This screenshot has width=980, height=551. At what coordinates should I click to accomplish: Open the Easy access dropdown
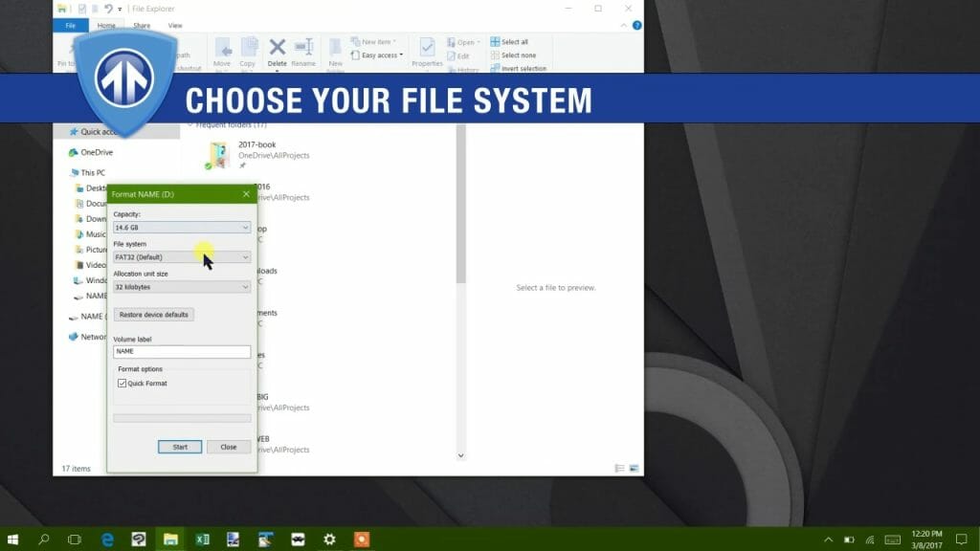point(377,55)
